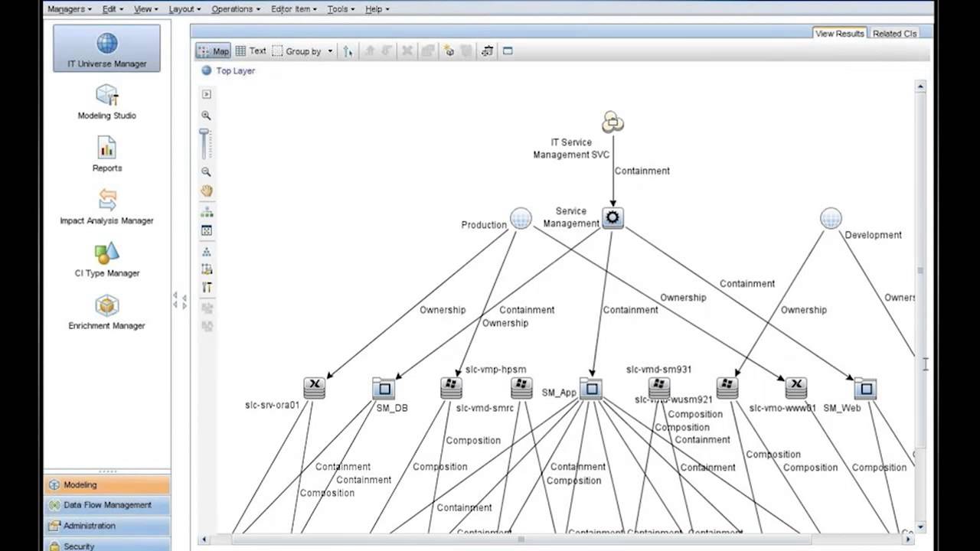Select the slc-vmo-www01 server node
980x551 pixels.
click(x=796, y=388)
